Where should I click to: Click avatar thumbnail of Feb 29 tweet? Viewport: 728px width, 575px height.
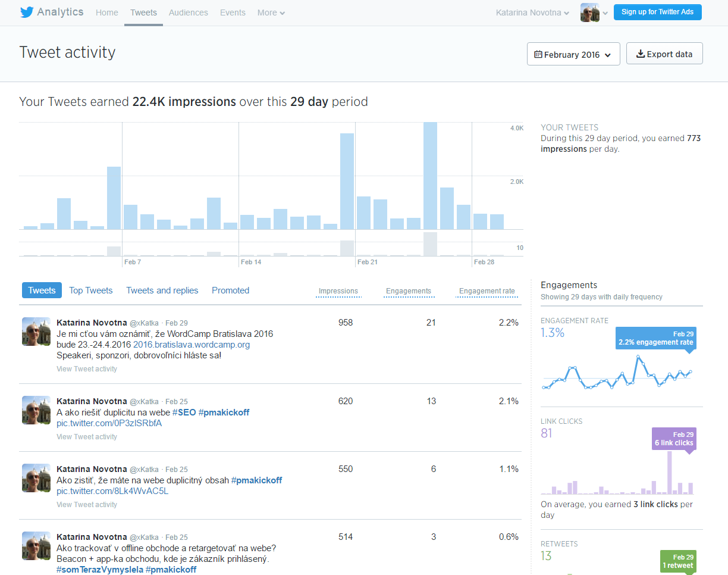pyautogui.click(x=36, y=332)
